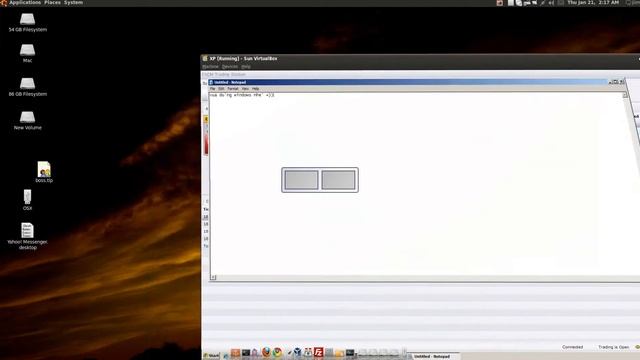Open VirtualBox Devices menu
The height and width of the screenshot is (360, 640).
coord(230,67)
